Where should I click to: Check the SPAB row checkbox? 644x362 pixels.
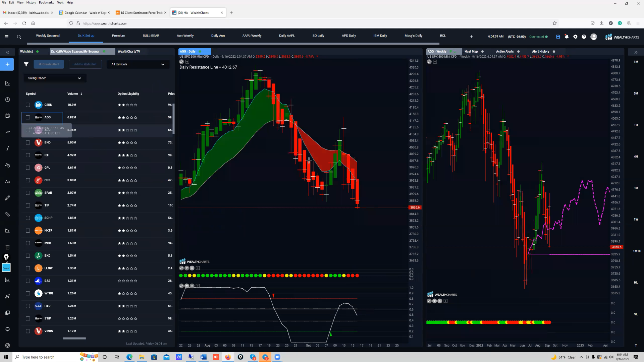28,193
